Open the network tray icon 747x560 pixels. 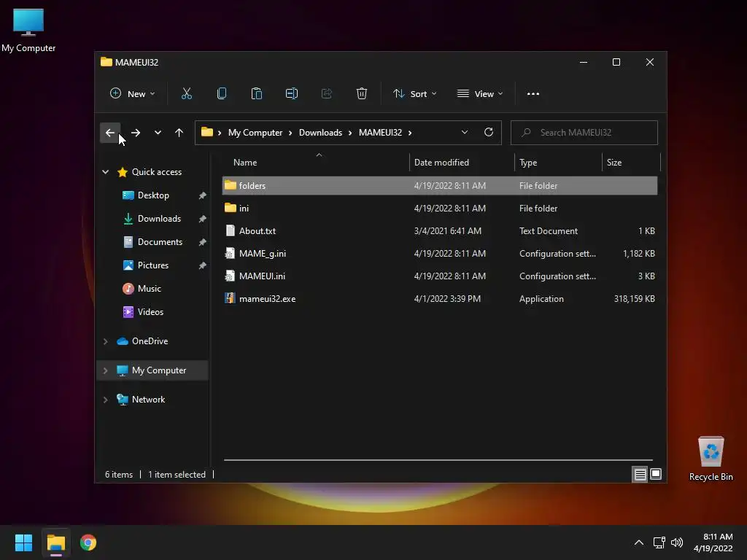pyautogui.click(x=659, y=542)
